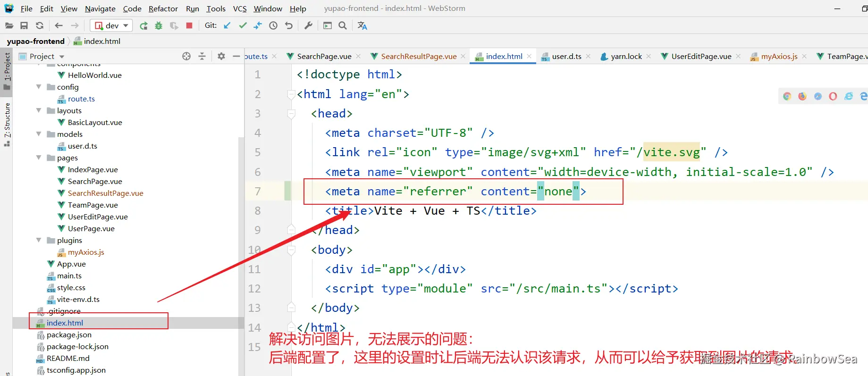Open the Refactor menu
Viewport: 868px width, 376px height.
point(163,8)
